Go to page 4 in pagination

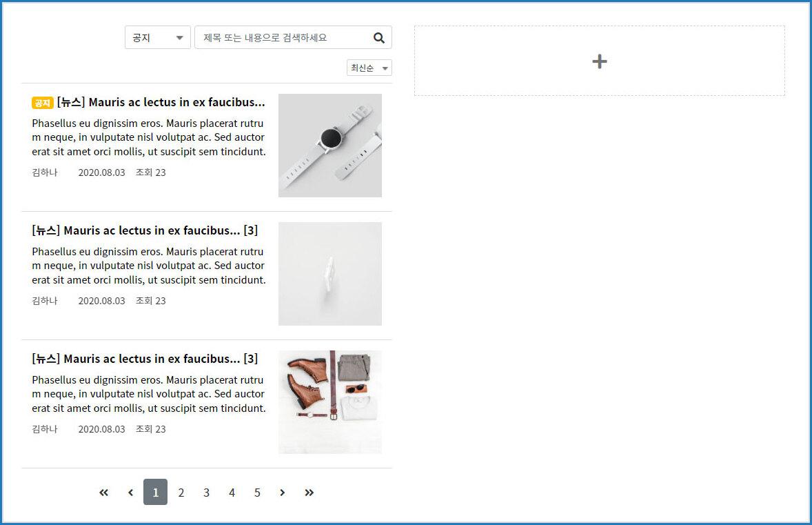pos(232,493)
